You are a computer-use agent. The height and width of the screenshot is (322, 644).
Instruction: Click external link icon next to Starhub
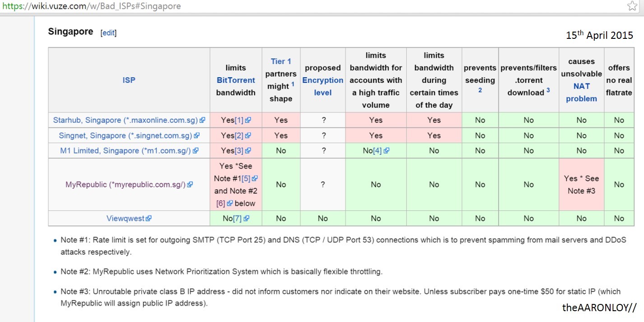202,120
